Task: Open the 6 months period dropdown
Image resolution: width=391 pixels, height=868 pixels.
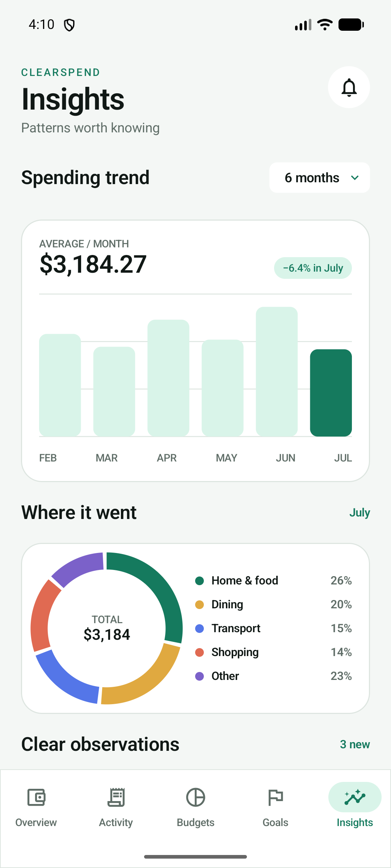Action: (x=320, y=178)
